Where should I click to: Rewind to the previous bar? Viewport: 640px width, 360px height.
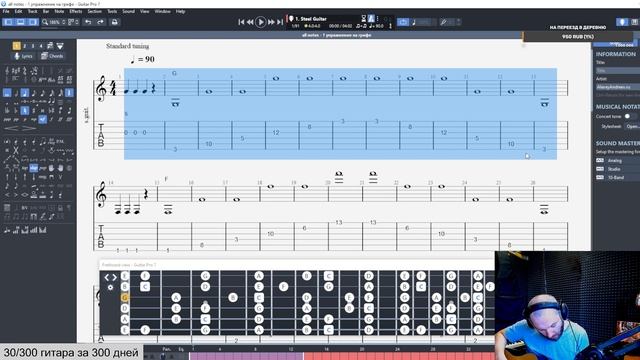[250, 22]
